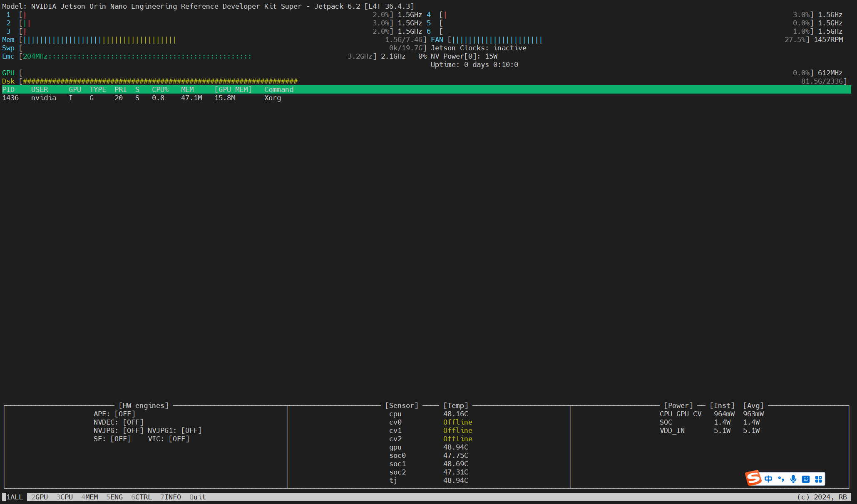This screenshot has height=504, width=857.
Task: Switch to the 3CPU tab
Action: (x=65, y=497)
